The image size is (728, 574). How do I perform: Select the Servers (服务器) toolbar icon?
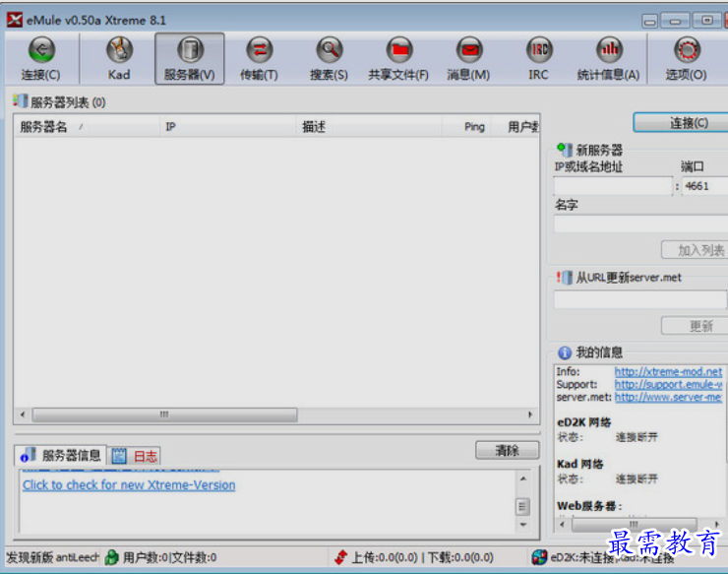pyautogui.click(x=190, y=50)
